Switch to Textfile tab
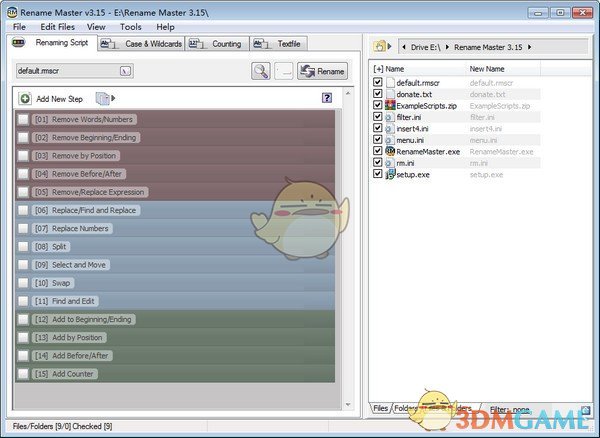Viewport: 600px width, 438px height. [x=279, y=44]
